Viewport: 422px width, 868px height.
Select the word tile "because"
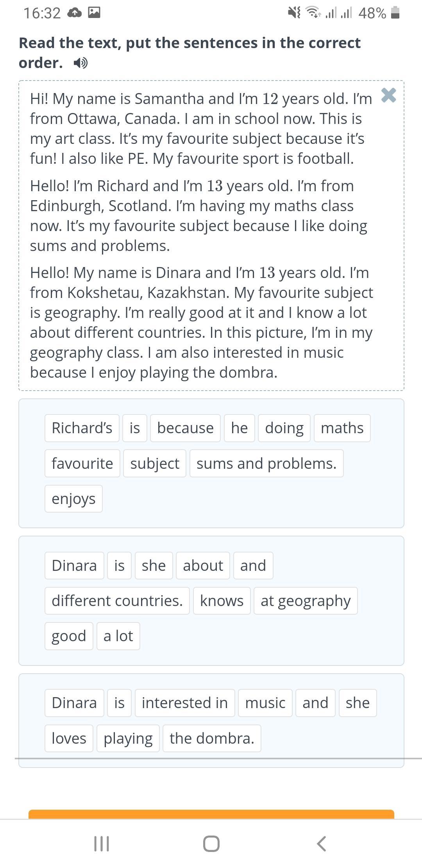point(186,428)
